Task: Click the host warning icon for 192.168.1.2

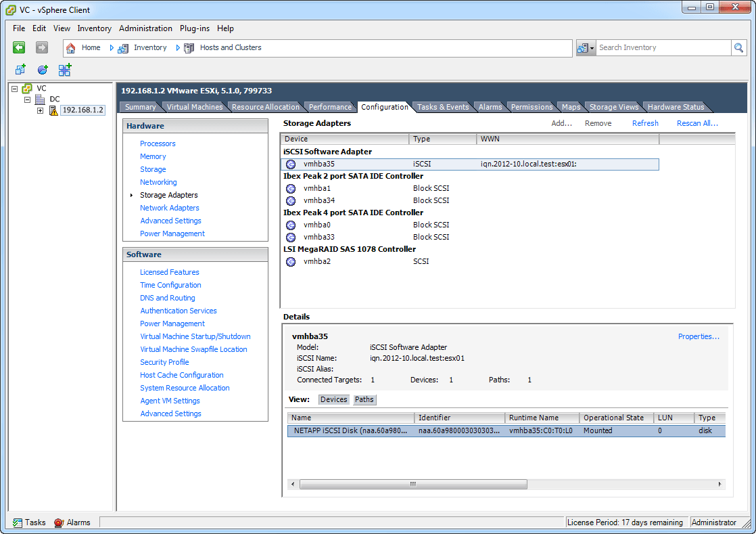Action: (x=53, y=110)
